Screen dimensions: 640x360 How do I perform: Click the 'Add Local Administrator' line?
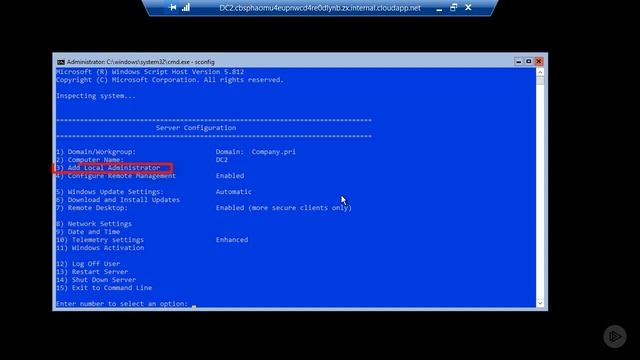(108, 168)
